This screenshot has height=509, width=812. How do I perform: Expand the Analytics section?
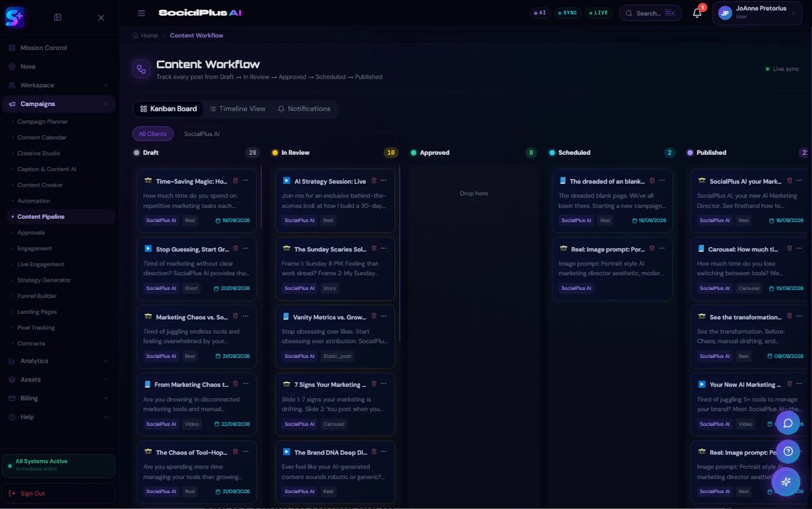pyautogui.click(x=59, y=361)
